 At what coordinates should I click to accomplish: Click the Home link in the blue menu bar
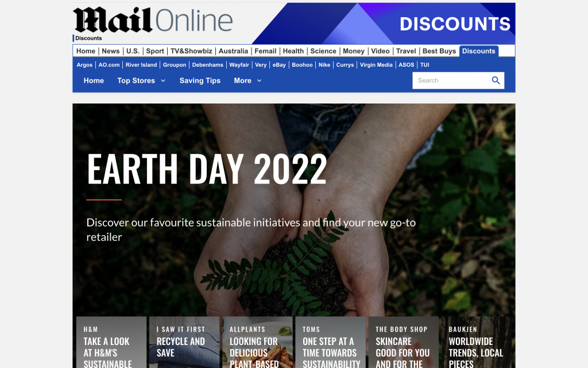(94, 80)
